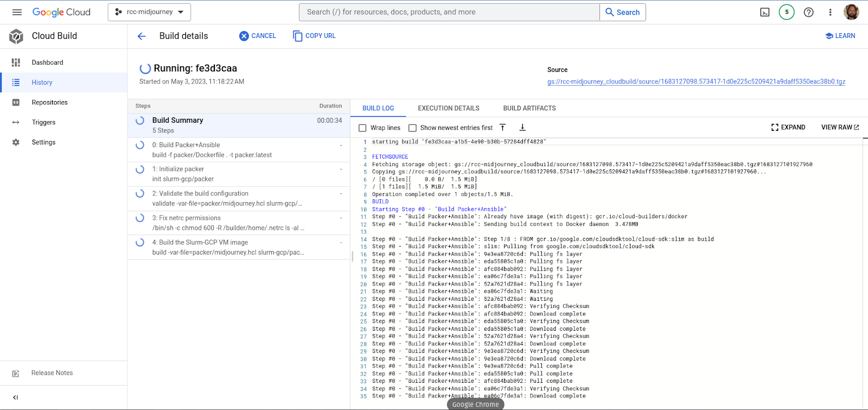
Task: Enable Show newest entries first checkbox
Action: pos(412,128)
